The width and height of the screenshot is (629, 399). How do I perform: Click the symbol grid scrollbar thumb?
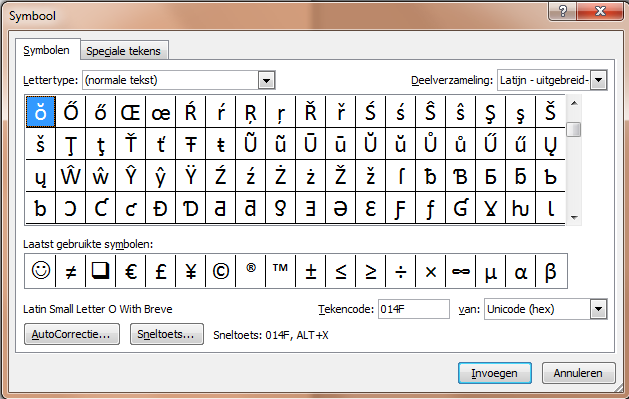click(x=574, y=130)
